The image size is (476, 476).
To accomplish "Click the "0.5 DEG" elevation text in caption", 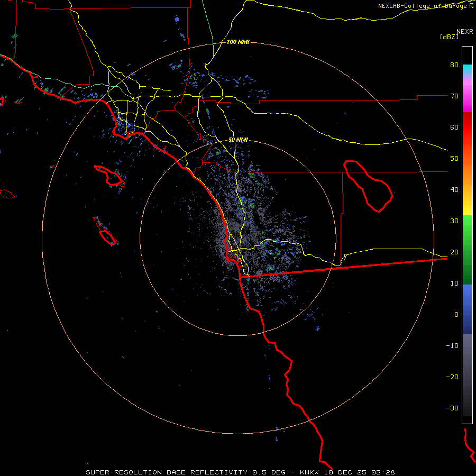I will pyautogui.click(x=269, y=472).
